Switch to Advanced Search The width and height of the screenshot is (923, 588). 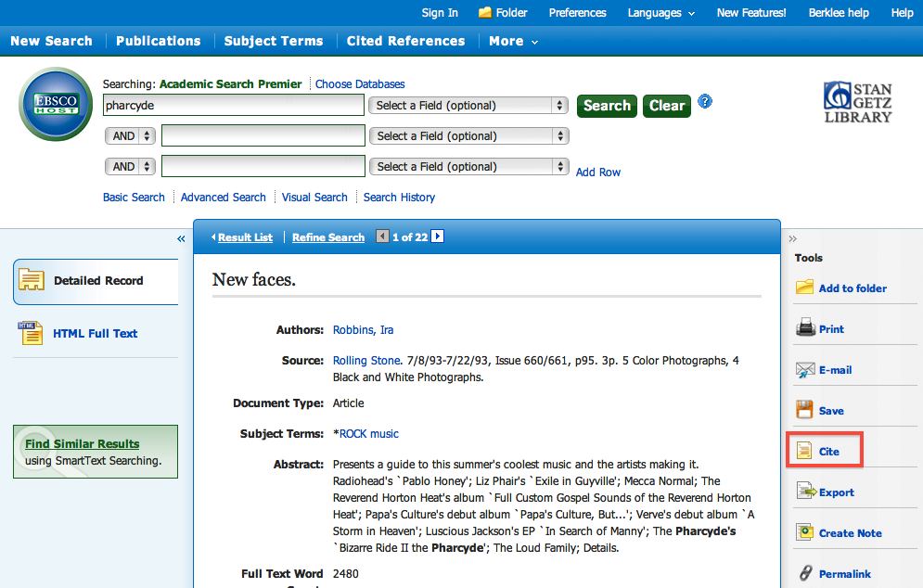pos(224,198)
